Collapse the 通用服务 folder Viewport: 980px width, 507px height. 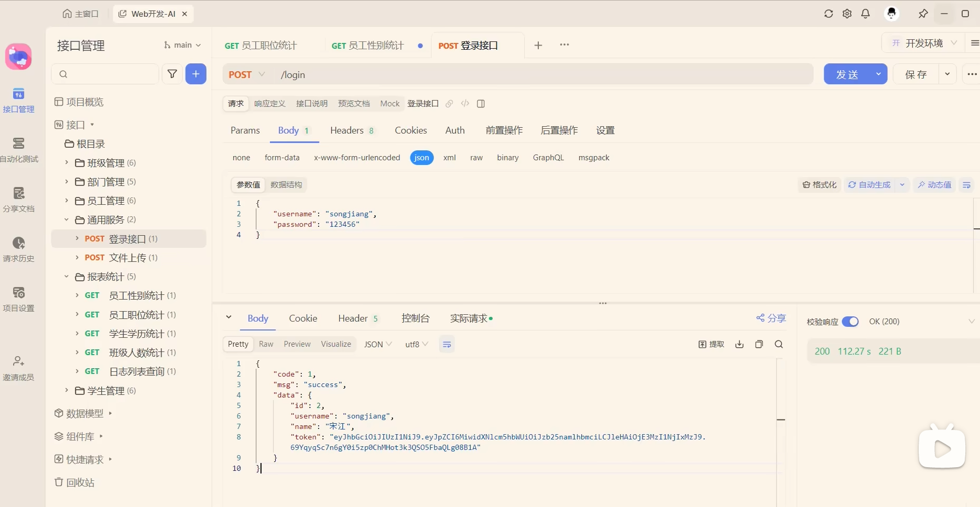click(x=67, y=219)
